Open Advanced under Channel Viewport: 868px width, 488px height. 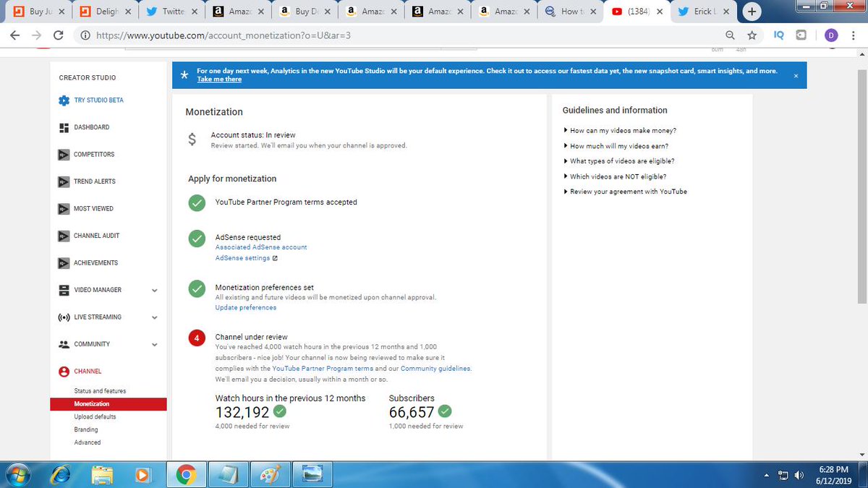pos(88,442)
